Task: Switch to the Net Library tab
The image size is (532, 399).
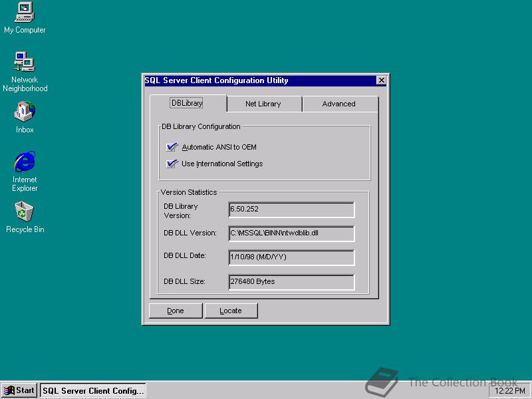Action: 263,104
